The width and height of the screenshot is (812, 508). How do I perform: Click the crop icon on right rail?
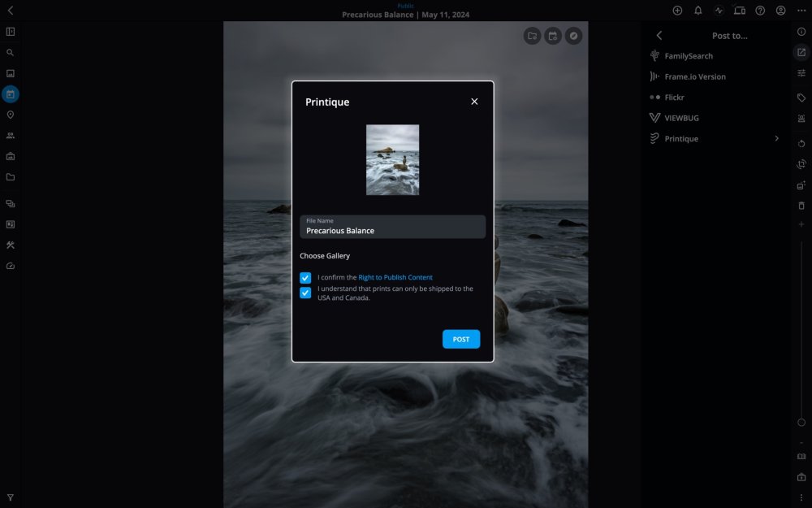pyautogui.click(x=801, y=164)
